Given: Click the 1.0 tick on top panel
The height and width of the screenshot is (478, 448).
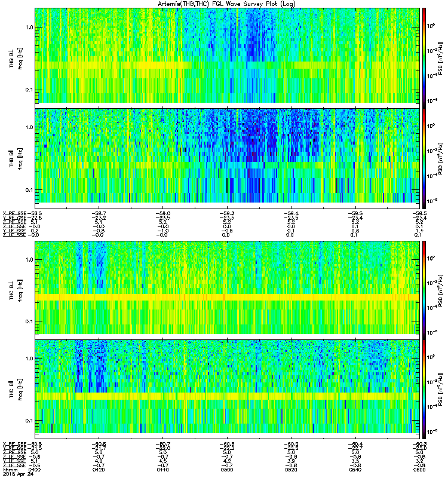Looking at the screenshot, I should (29, 27).
